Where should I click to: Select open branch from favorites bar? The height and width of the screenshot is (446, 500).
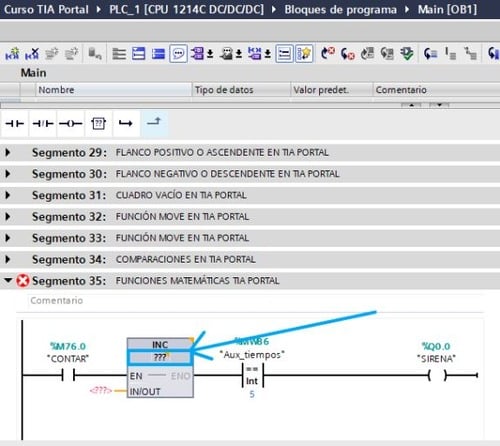coord(126,124)
